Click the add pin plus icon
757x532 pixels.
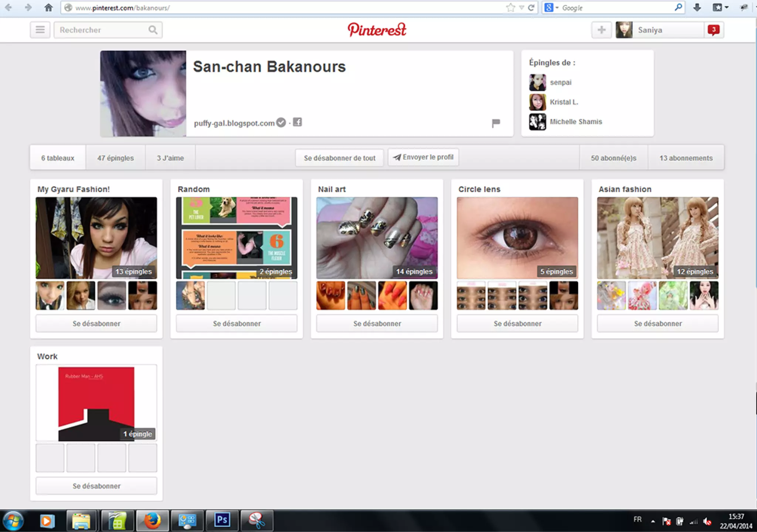click(601, 30)
